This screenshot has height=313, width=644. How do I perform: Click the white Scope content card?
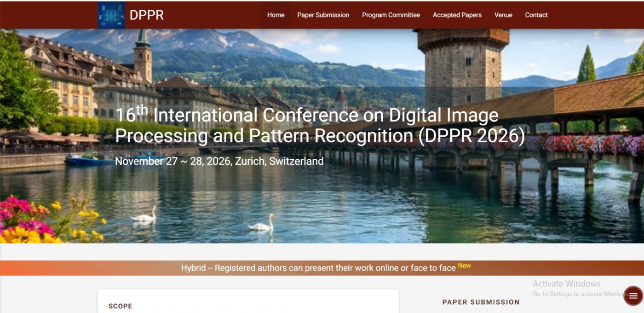coord(248,301)
